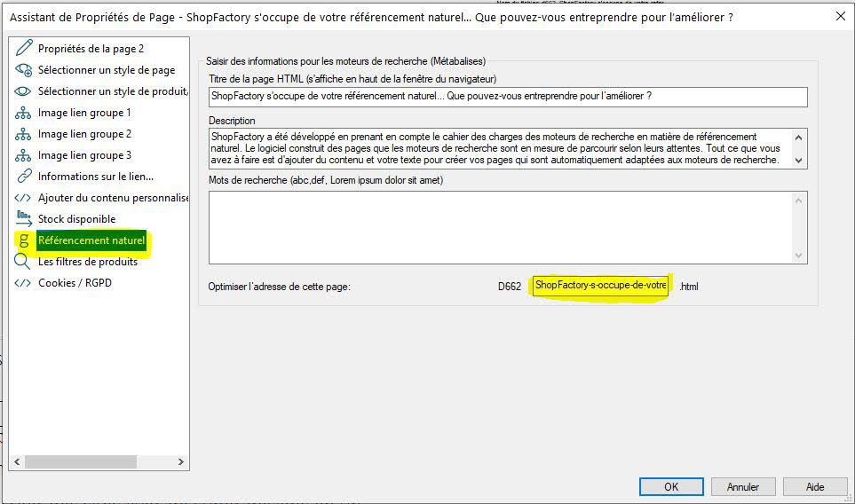The height and width of the screenshot is (504, 855).
Task: Click the hierarchy icon for Image lien groupe 3
Action: pos(23,155)
